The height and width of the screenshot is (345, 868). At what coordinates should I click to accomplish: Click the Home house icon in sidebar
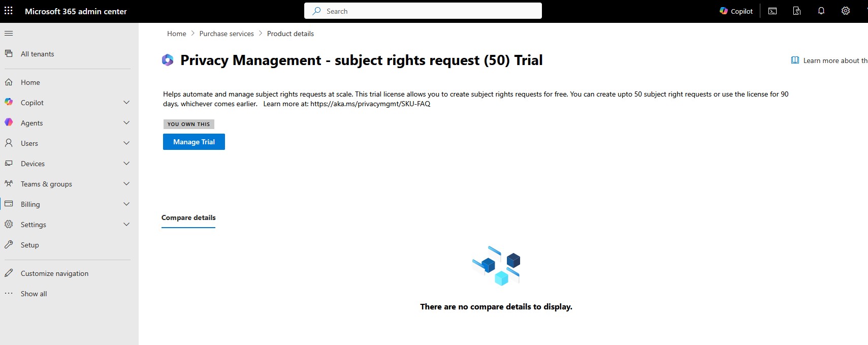click(x=9, y=82)
